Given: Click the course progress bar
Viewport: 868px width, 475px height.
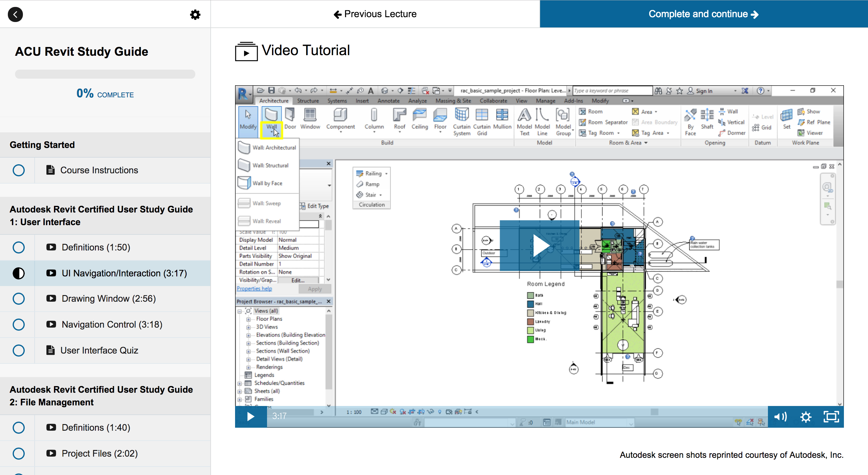Looking at the screenshot, I should [105, 74].
